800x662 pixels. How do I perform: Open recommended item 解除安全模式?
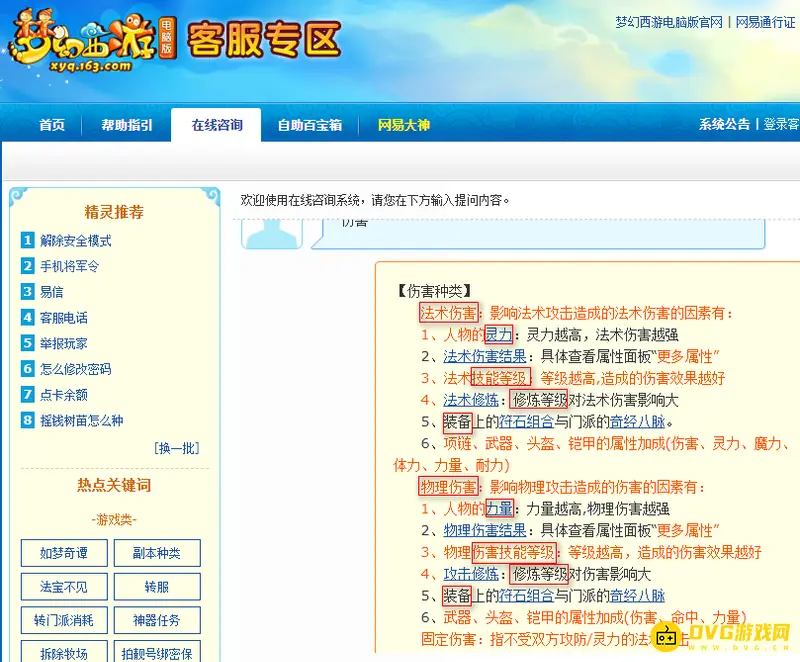point(76,241)
